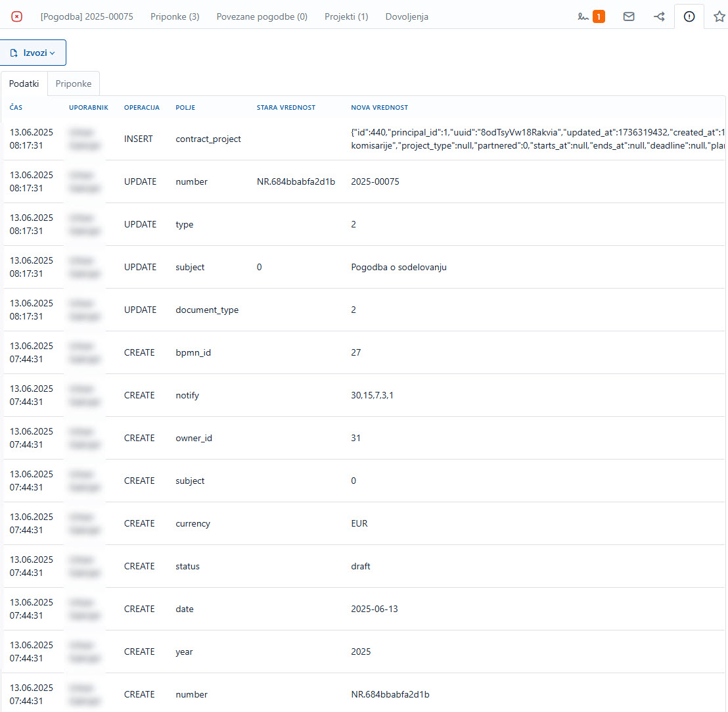728x712 pixels.
Task: Open the Dovoljenja tab
Action: (407, 16)
